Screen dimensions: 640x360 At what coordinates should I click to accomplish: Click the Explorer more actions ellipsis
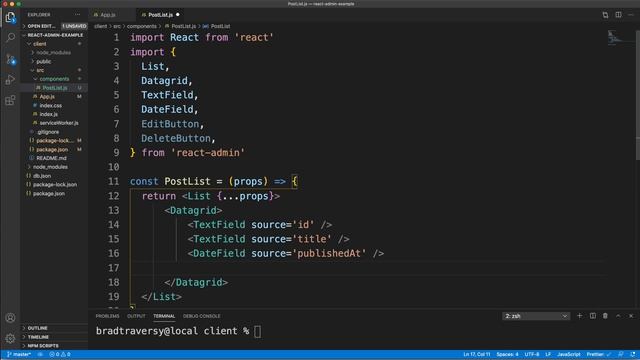(78, 15)
